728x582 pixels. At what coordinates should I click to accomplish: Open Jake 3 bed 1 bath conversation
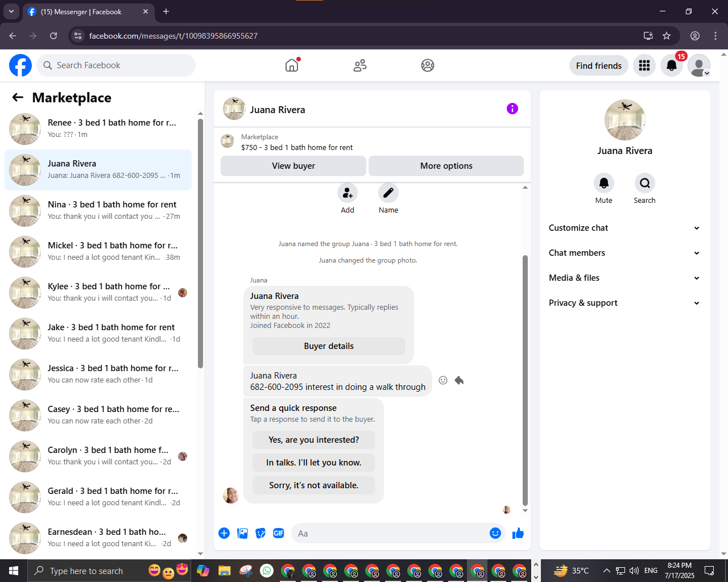click(x=98, y=334)
